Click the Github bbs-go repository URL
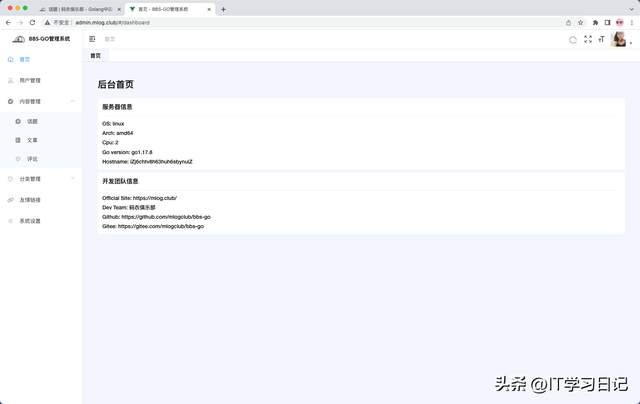Viewport: 640px width, 404px height. [166, 217]
